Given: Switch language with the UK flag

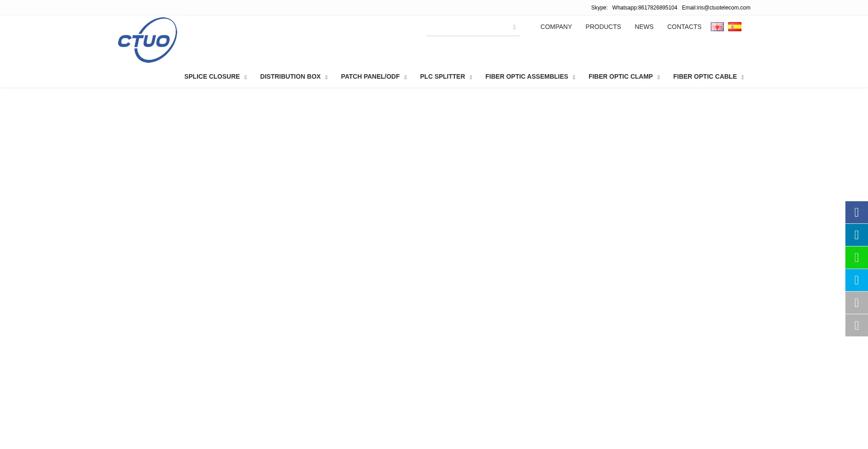Looking at the screenshot, I should coord(717,27).
